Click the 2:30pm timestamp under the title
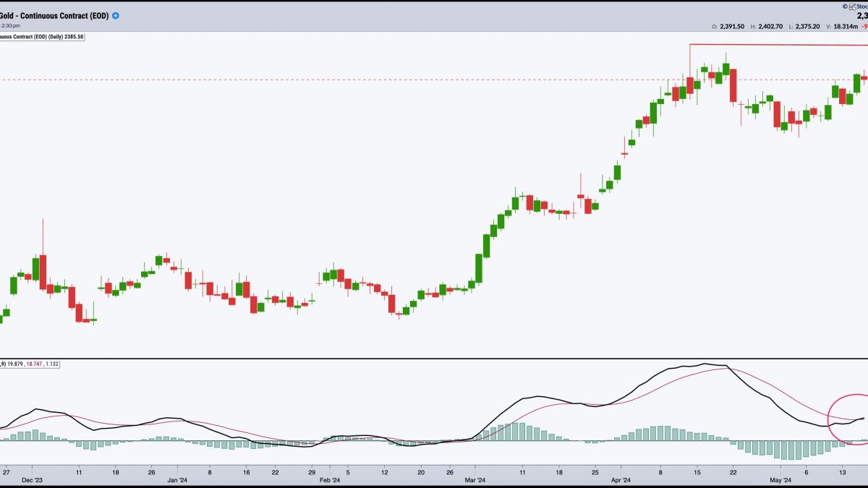The image size is (868, 488). click(9, 25)
